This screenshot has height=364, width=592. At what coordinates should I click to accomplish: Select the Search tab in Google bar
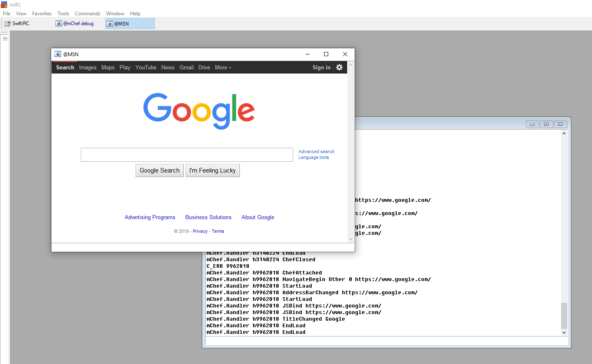coord(65,67)
